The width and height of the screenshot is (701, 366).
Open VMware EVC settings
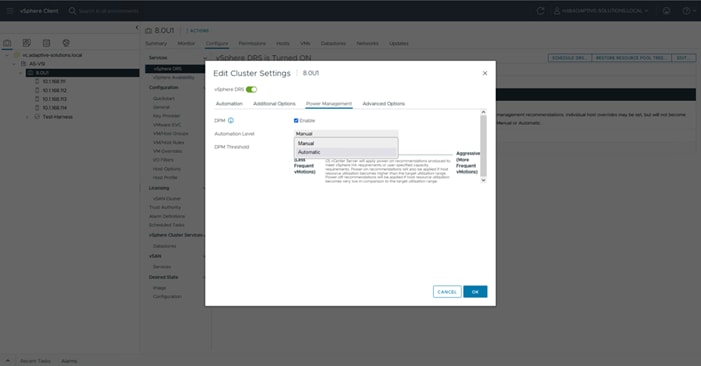click(167, 125)
